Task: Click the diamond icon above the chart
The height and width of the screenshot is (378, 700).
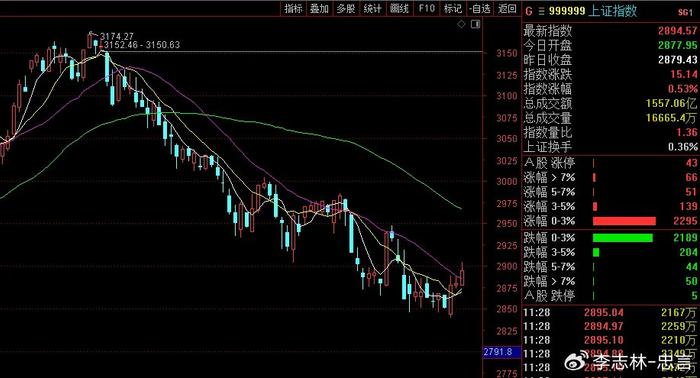Action: point(461,25)
